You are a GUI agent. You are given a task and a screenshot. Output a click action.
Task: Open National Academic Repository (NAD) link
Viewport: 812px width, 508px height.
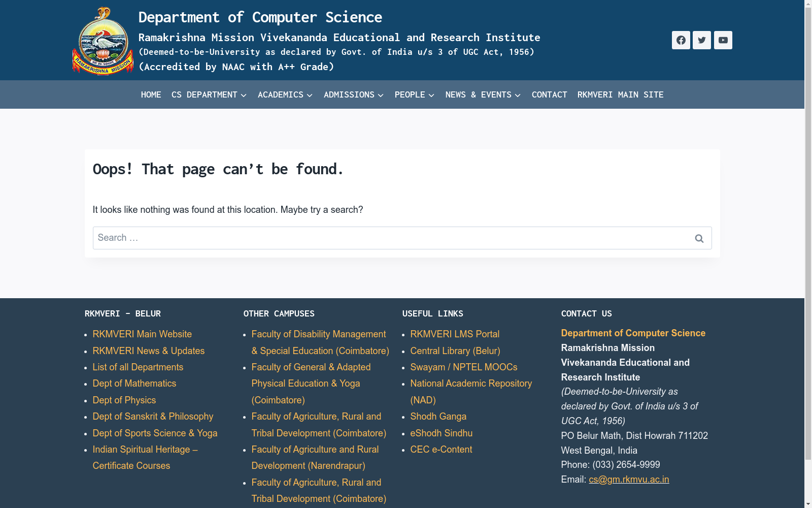coord(471,392)
